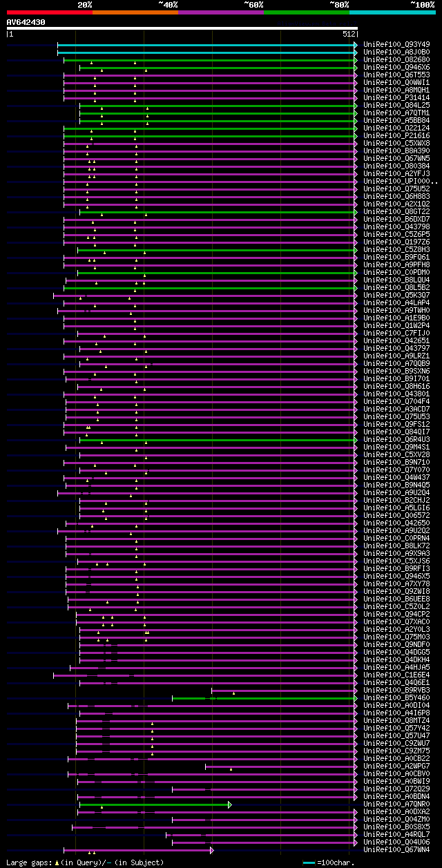The image size is (442, 868).
Task: Click label UniRef100_P21616
Action: (396, 136)
